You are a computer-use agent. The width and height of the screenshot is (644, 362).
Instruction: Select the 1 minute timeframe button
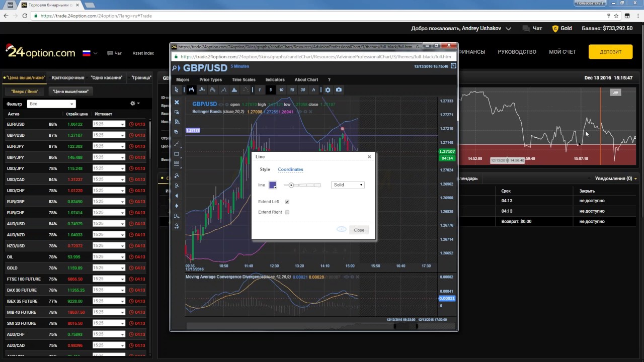coord(260,90)
